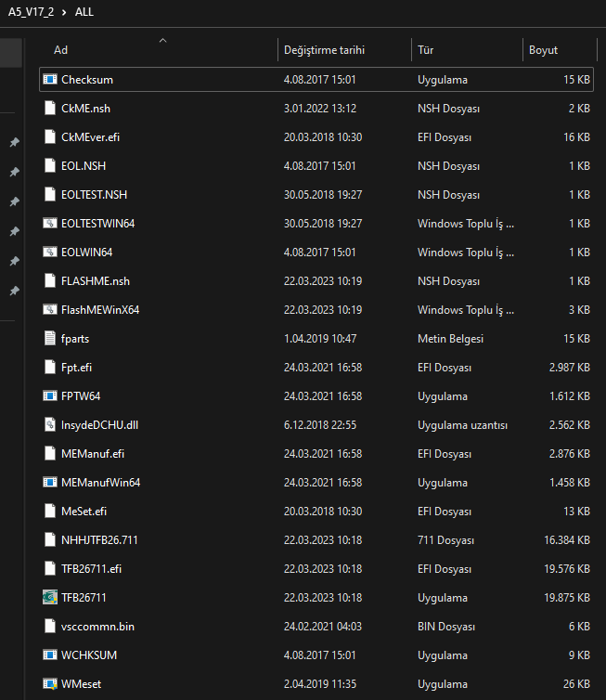
Task: Select the MEManuf.efi file icon
Action: click(x=50, y=454)
